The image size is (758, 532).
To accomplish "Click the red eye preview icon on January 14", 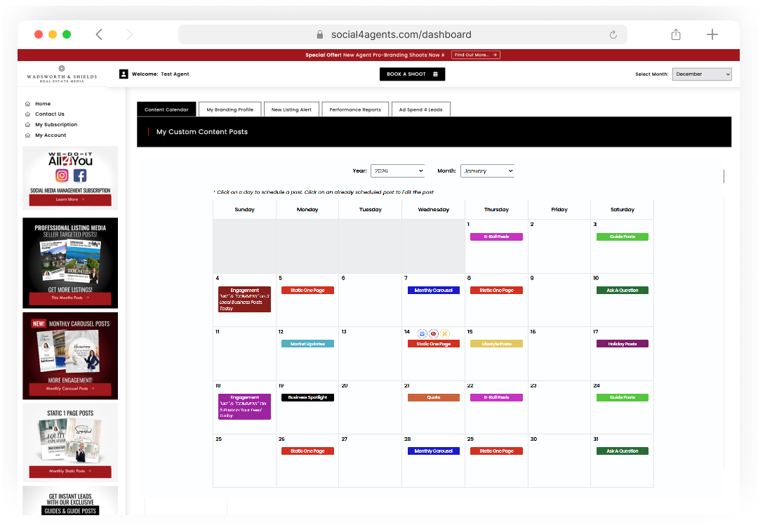I will (x=433, y=333).
